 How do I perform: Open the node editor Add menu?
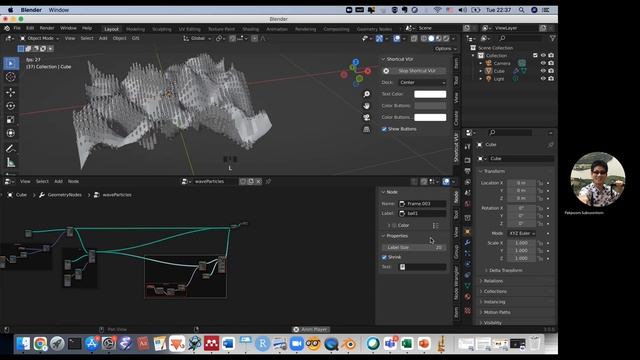point(58,181)
